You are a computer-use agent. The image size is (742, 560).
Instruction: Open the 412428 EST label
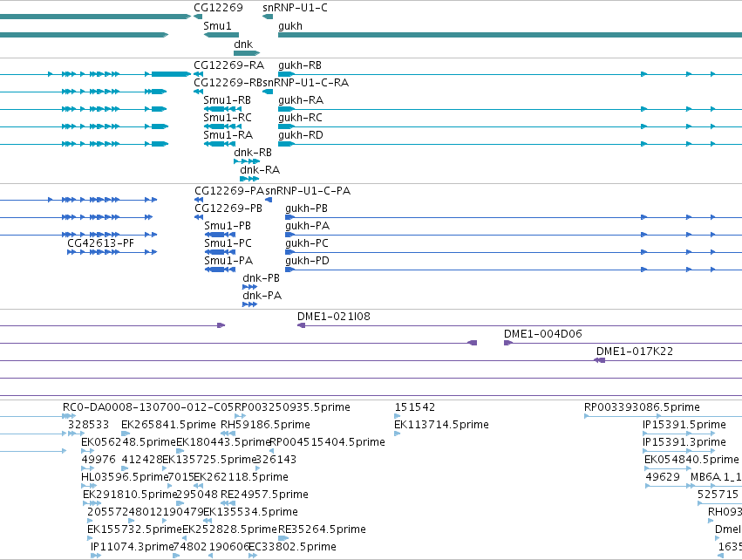coord(142,460)
